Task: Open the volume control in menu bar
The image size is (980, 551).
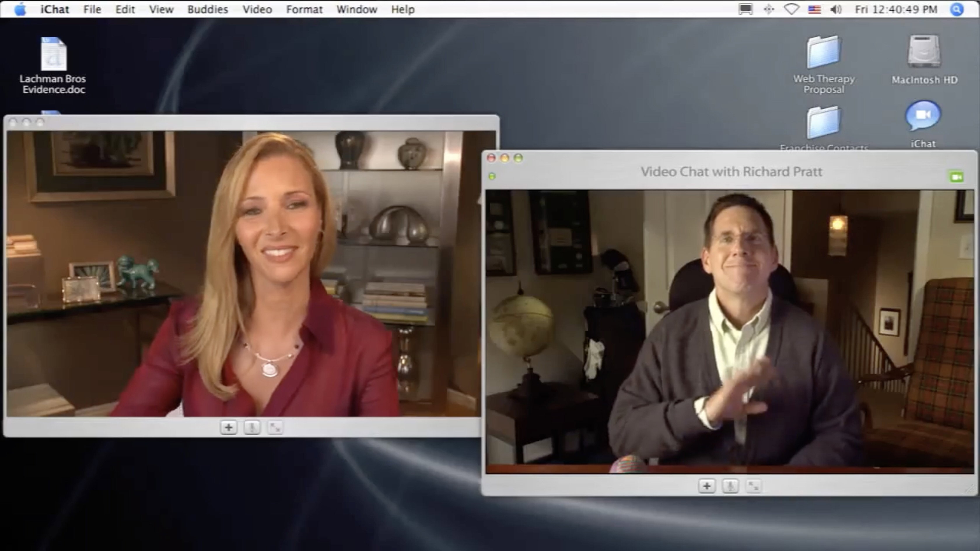Action: 836,9
